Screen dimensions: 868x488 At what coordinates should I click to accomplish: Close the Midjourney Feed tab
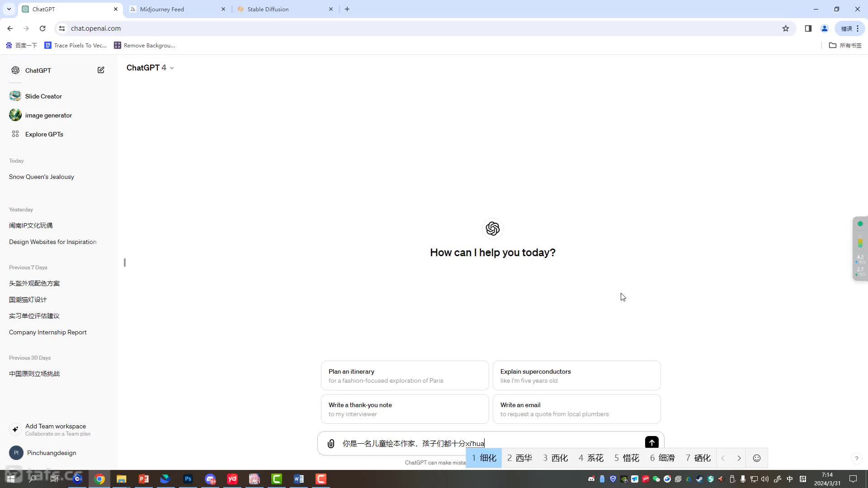click(223, 9)
